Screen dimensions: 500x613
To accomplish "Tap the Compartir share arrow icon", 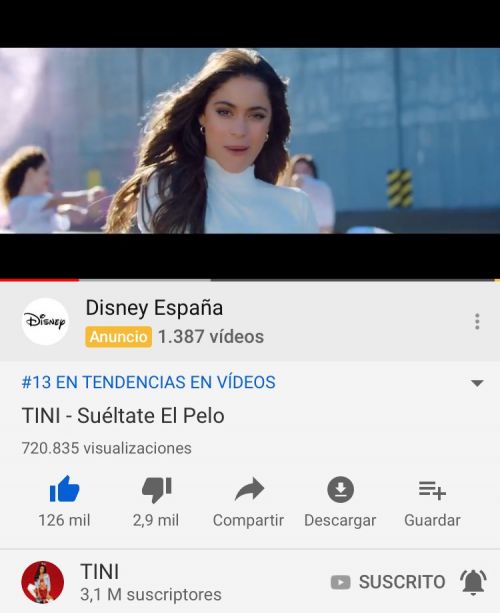I will pos(249,489).
